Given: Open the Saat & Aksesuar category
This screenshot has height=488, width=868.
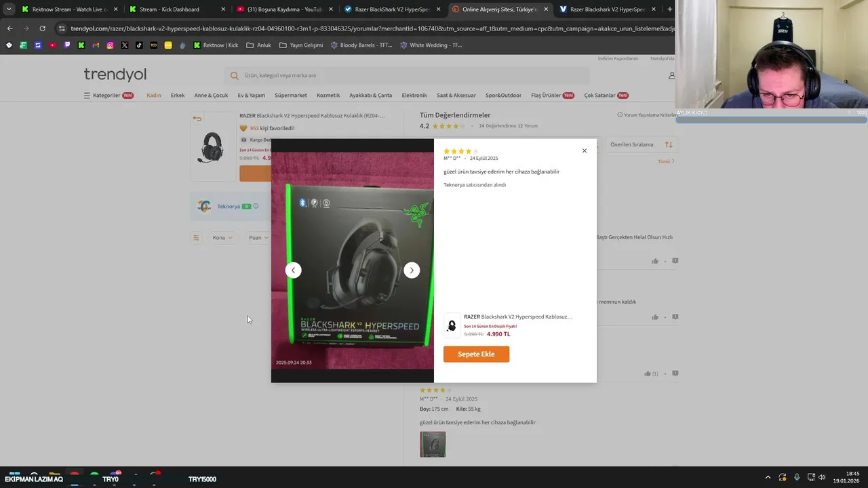Looking at the screenshot, I should point(456,96).
